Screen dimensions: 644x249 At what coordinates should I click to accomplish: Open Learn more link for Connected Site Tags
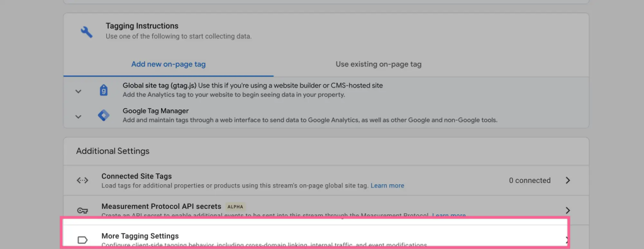pos(387,185)
